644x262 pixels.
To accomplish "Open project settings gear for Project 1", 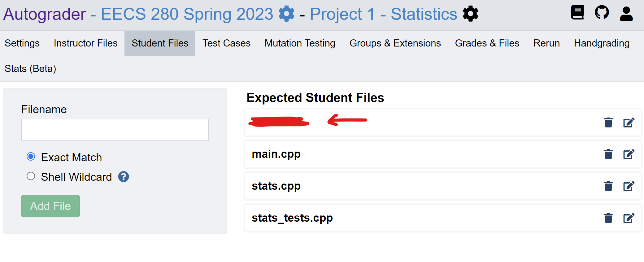I will 470,14.
